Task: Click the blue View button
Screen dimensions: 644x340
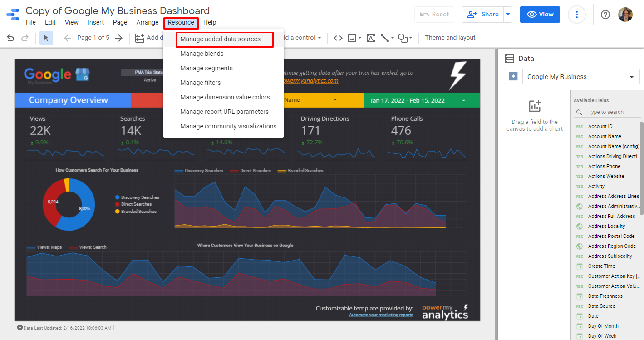Action: 540,15
